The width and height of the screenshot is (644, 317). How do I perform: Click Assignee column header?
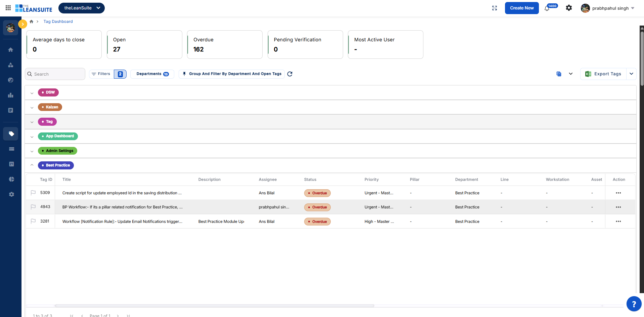(x=268, y=180)
